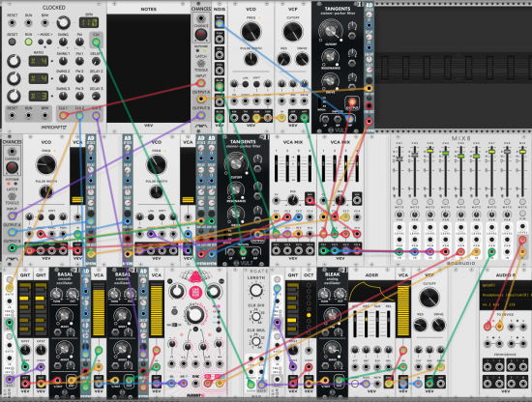Click the third ratio display showing x3
Screen dimensions: 532x402
click(x=38, y=97)
